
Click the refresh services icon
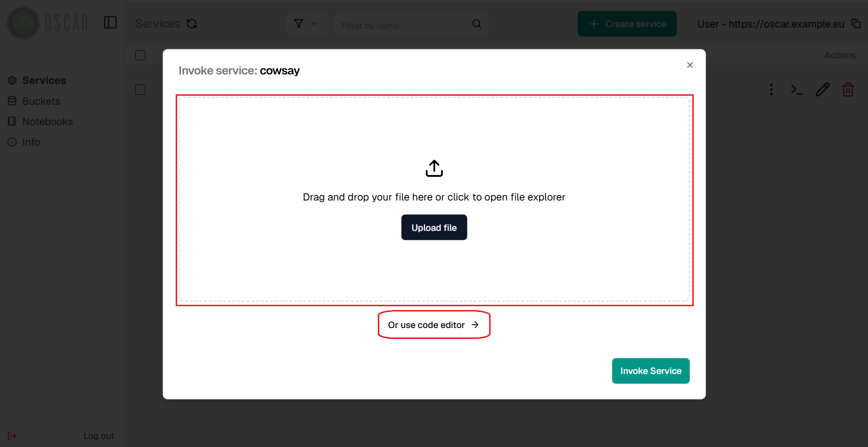(x=192, y=24)
